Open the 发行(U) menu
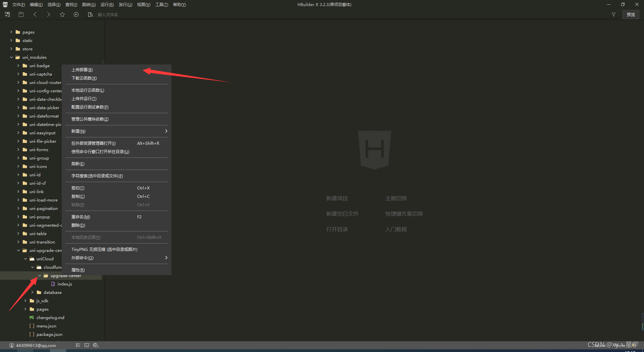 125,4
